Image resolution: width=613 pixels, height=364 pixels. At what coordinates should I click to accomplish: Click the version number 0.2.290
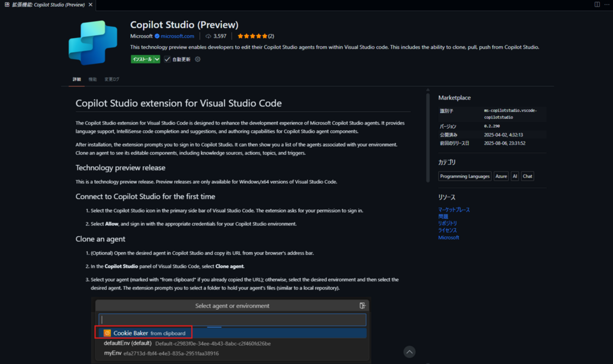pyautogui.click(x=492, y=126)
